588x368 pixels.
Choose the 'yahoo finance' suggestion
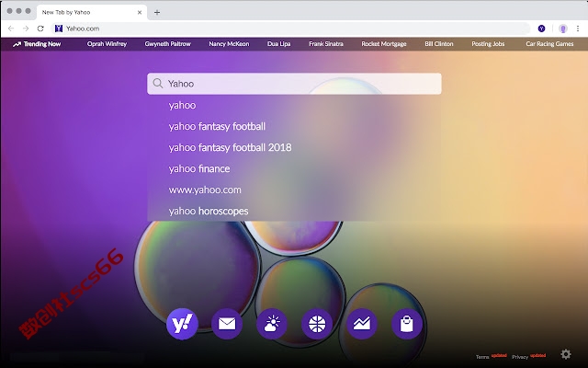tap(199, 168)
